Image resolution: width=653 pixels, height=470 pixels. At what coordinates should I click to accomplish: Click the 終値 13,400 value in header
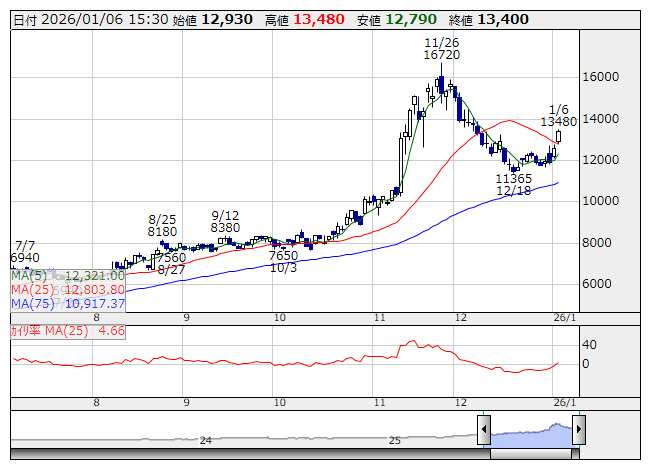click(x=489, y=20)
